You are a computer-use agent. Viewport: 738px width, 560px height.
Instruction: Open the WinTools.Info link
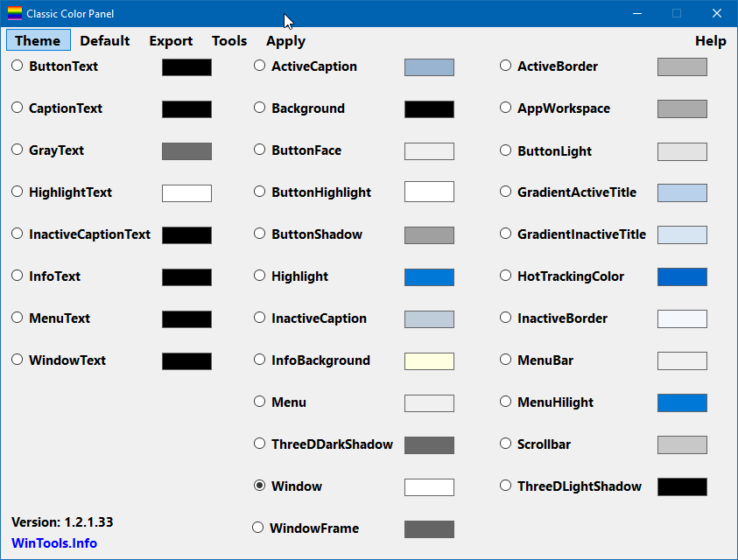pyautogui.click(x=53, y=542)
